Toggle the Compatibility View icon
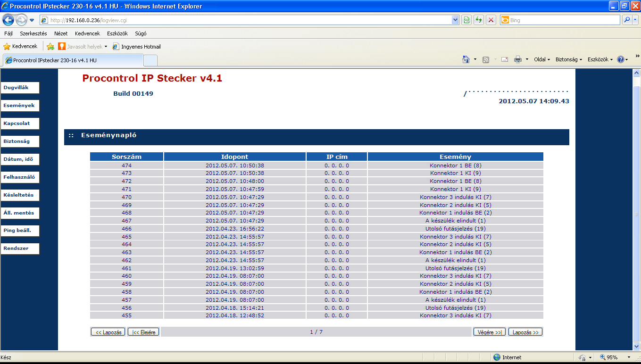 click(x=466, y=20)
